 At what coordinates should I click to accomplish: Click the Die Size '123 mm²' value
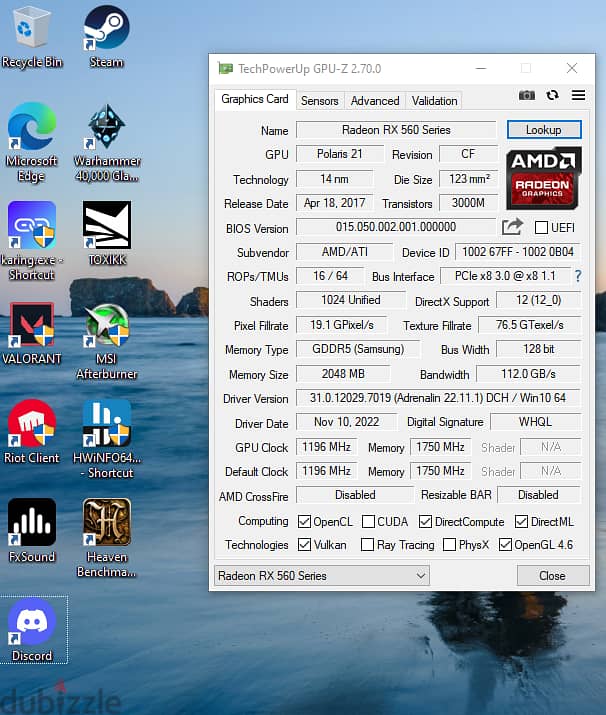point(469,179)
